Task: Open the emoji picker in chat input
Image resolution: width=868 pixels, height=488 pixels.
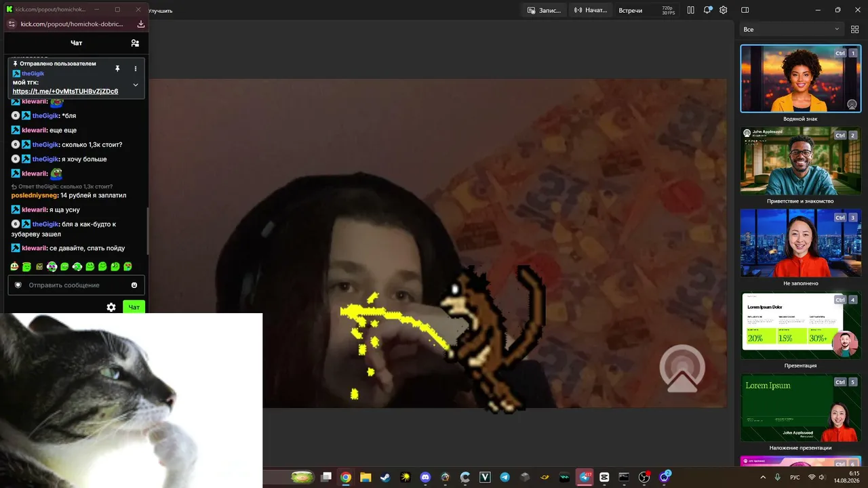Action: (x=134, y=285)
